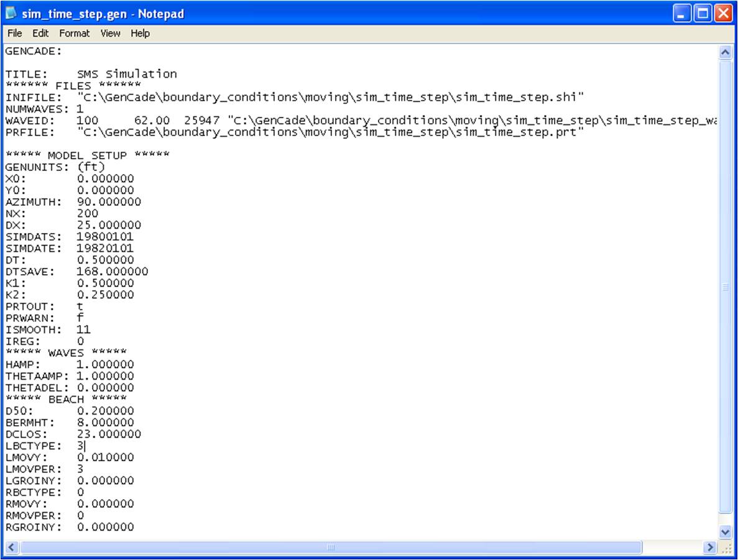
Task: Close the Notepad window
Action: click(x=723, y=14)
